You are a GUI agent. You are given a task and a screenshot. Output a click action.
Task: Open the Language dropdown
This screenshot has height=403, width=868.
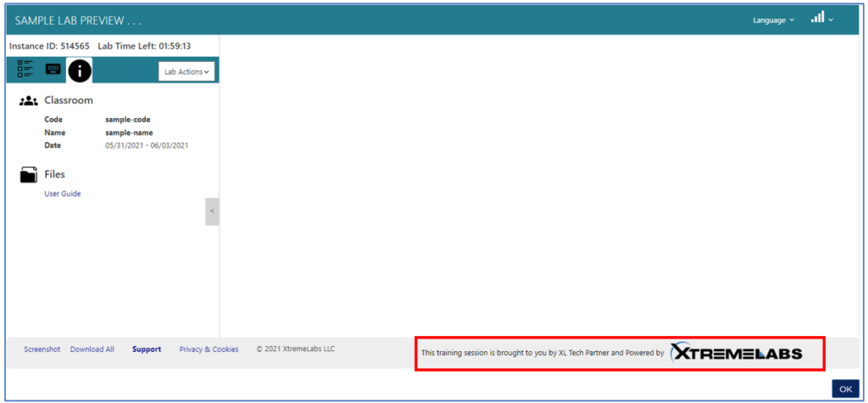(773, 20)
